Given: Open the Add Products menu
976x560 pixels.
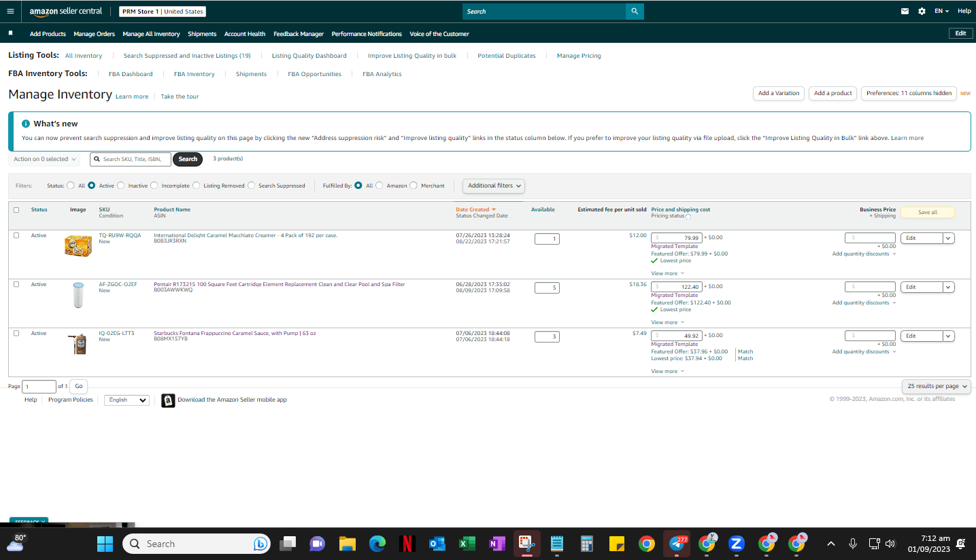Looking at the screenshot, I should tap(48, 34).
